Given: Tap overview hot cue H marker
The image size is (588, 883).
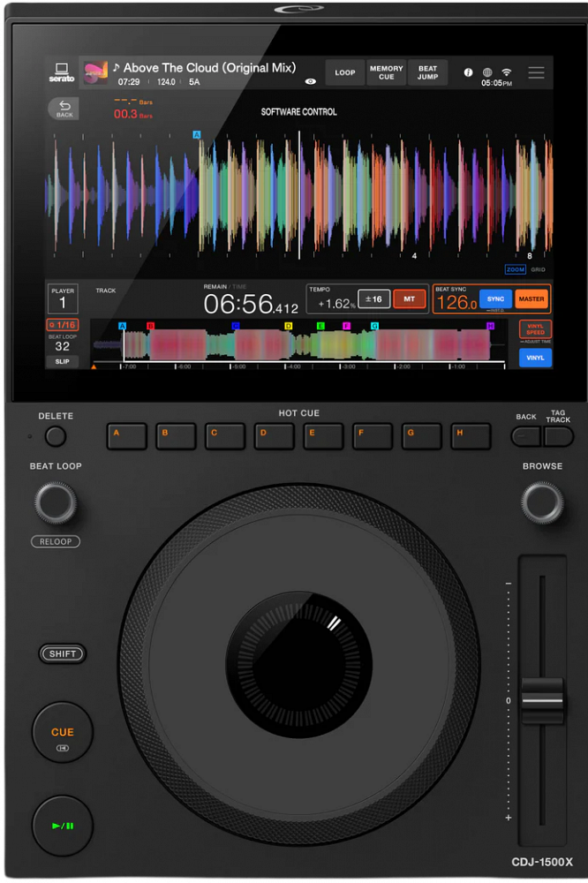Looking at the screenshot, I should point(490,326).
